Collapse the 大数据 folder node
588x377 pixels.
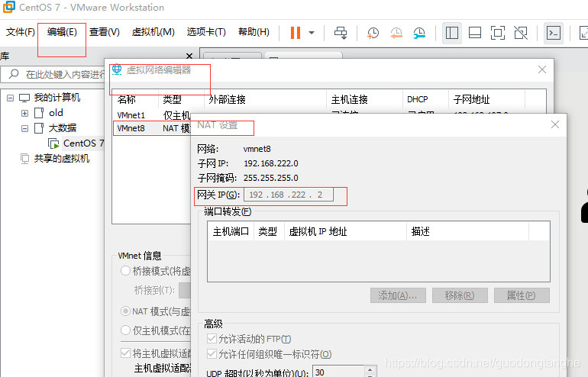click(24, 128)
